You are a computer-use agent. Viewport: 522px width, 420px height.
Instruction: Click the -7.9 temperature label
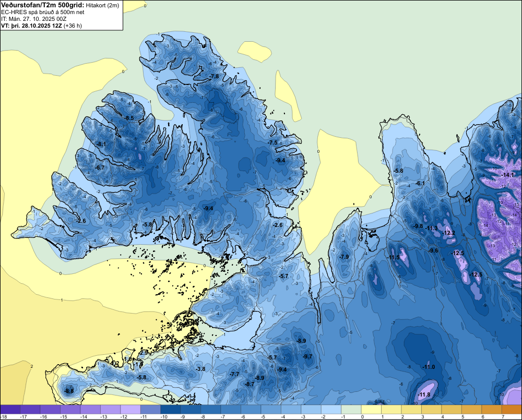coord(344,257)
